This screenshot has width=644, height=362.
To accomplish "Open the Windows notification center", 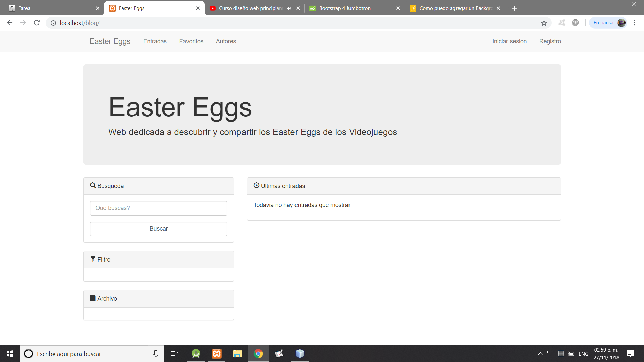I will tap(630, 354).
